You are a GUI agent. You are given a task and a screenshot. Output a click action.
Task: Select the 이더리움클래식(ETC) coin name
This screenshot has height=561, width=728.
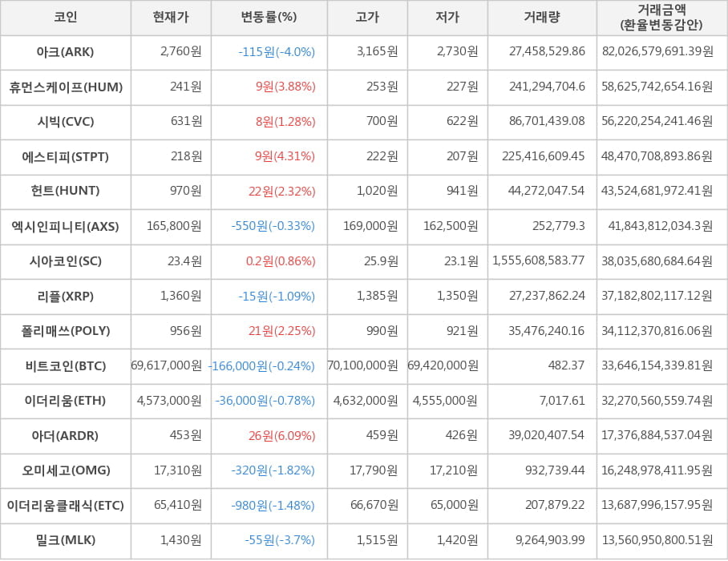tap(66, 506)
